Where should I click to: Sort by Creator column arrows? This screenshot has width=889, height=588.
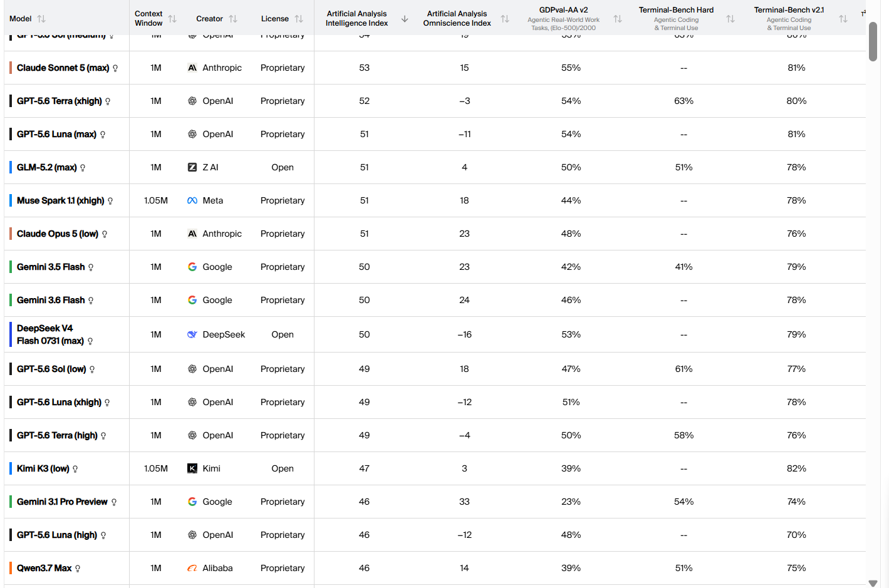pos(233,19)
